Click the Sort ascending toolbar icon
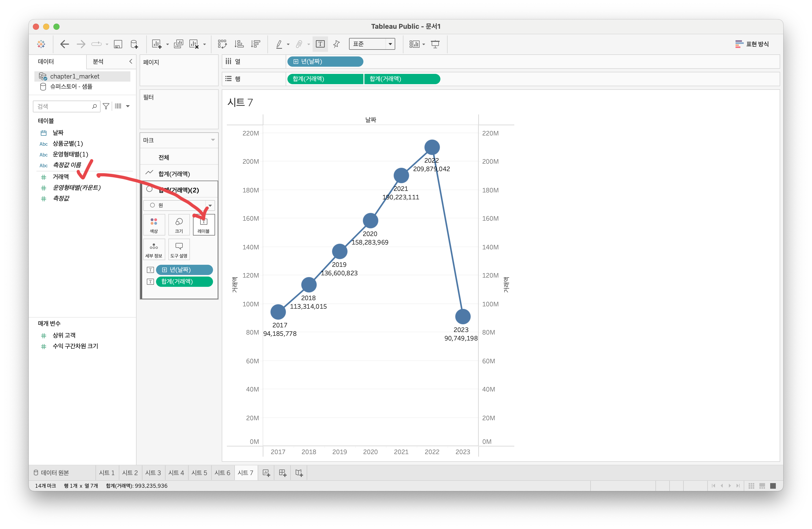 [239, 44]
